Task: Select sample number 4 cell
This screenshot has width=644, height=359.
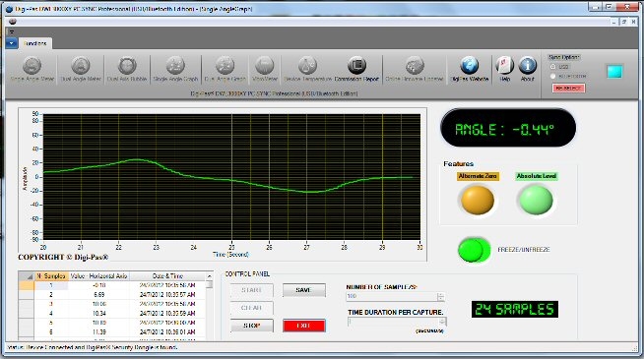Action: pyautogui.click(x=51, y=314)
